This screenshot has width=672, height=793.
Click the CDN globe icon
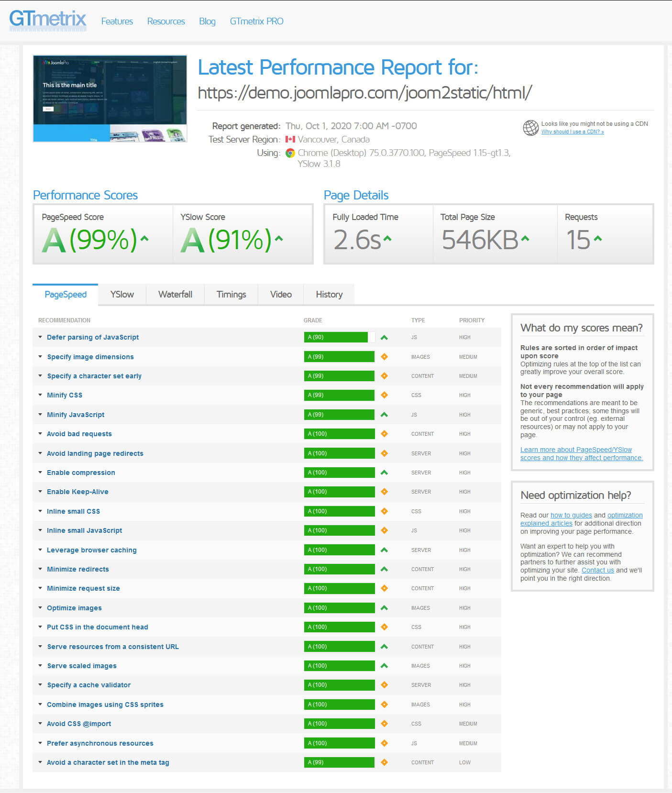point(530,128)
